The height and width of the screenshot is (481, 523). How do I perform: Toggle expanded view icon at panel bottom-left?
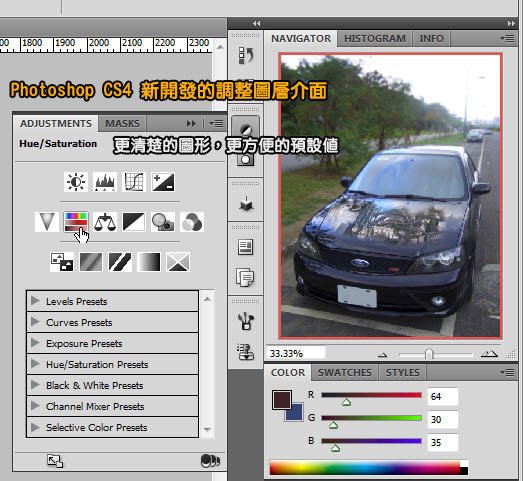(55, 461)
